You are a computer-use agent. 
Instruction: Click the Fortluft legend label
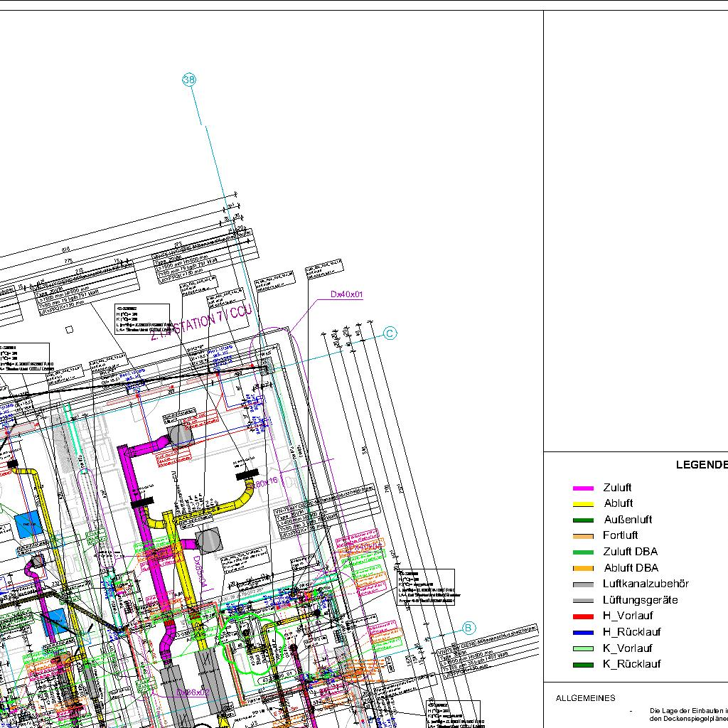(620, 535)
